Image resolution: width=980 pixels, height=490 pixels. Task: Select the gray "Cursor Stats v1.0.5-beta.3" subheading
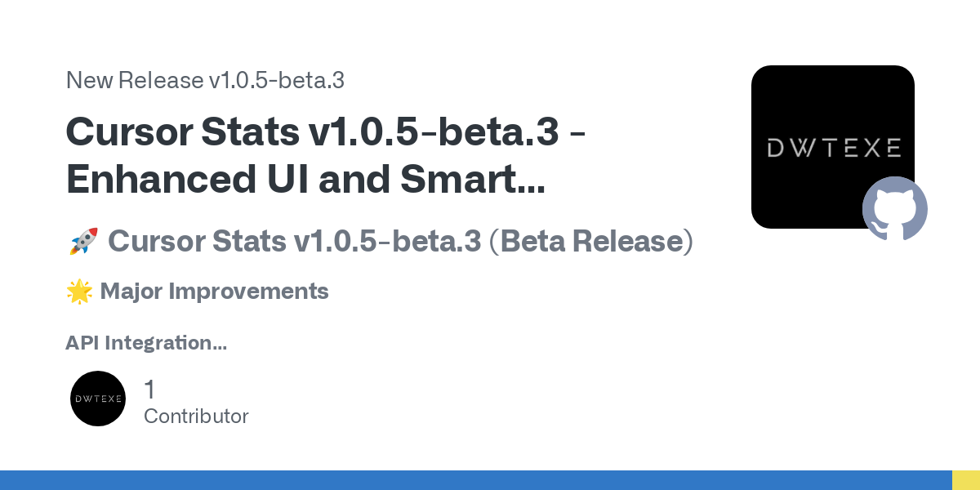[295, 242]
